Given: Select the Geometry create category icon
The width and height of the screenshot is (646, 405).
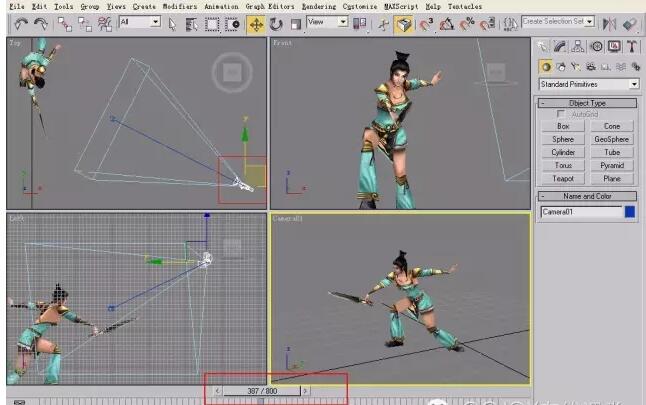Looking at the screenshot, I should pos(546,66).
